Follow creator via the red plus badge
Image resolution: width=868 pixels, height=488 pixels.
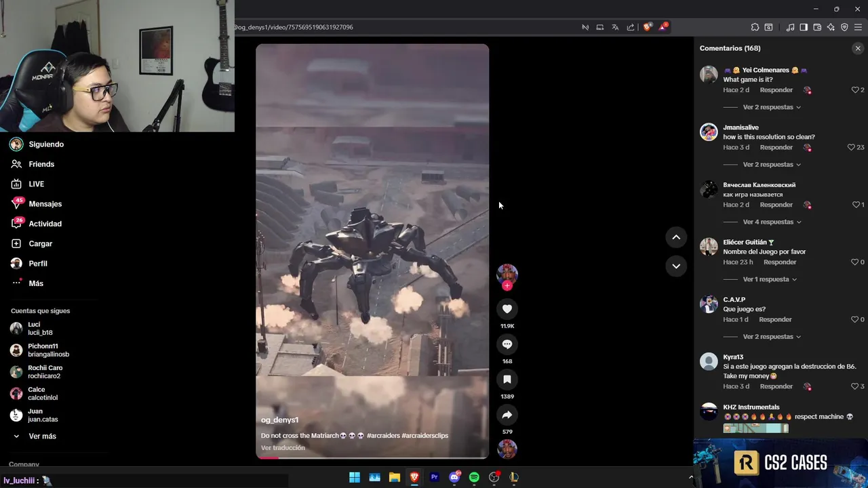[507, 285]
